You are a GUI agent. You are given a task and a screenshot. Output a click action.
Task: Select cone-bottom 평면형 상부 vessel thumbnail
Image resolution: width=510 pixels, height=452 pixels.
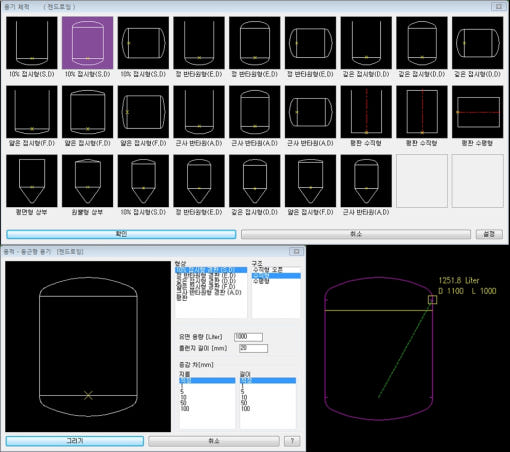pos(32,181)
